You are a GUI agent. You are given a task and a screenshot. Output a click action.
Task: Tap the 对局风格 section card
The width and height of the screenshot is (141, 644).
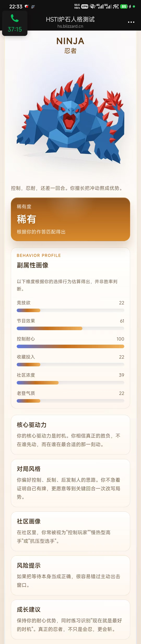pyautogui.click(x=70, y=483)
